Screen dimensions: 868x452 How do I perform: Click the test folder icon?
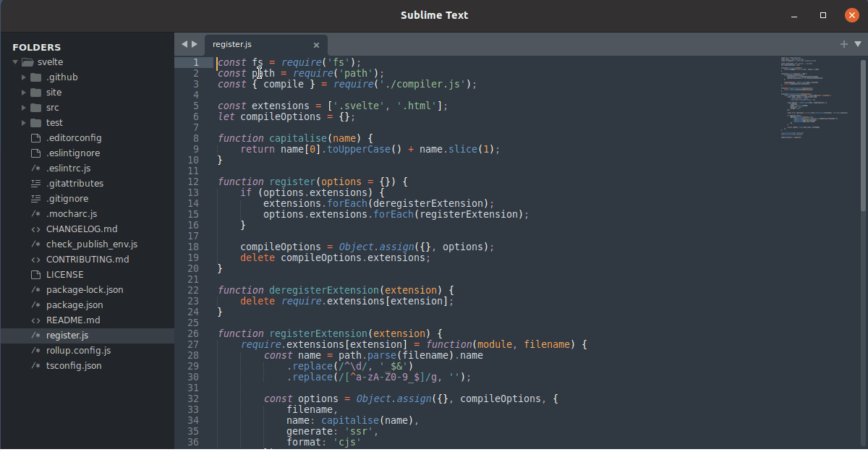coord(36,123)
